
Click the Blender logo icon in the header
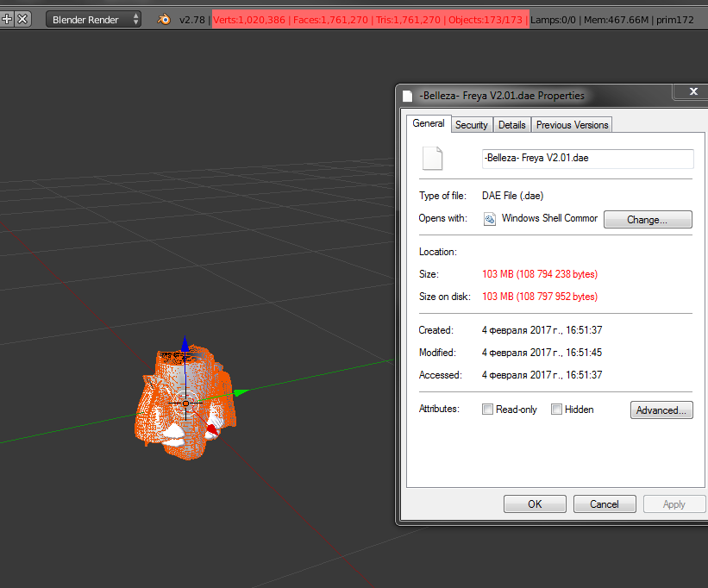pyautogui.click(x=164, y=20)
